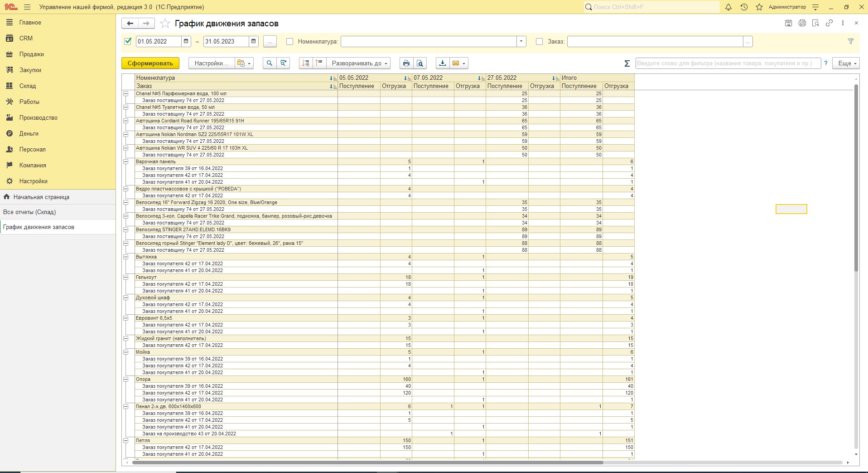Open history clock icon
The height and width of the screenshot is (473, 868).
(744, 7)
